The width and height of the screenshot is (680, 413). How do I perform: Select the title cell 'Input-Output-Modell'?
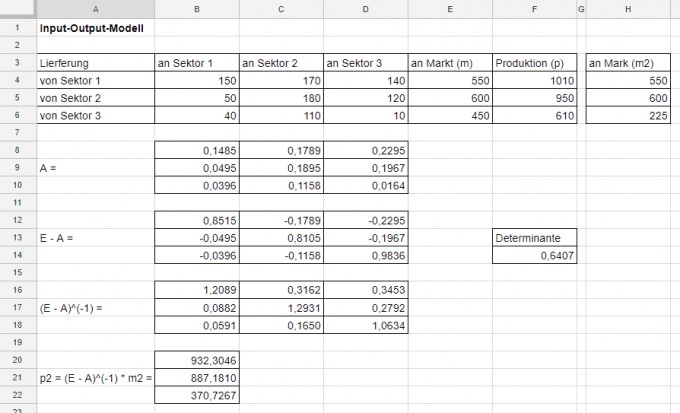96,28
